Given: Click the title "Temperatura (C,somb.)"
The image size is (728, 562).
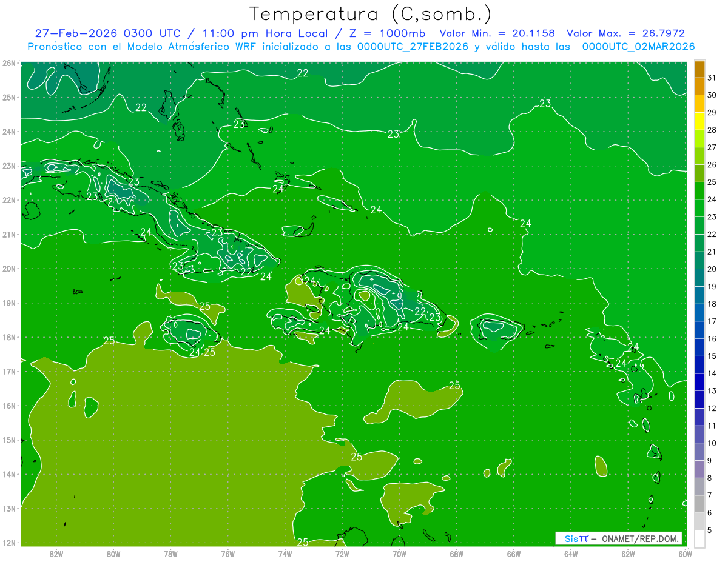Looking at the screenshot, I should (x=371, y=14).
